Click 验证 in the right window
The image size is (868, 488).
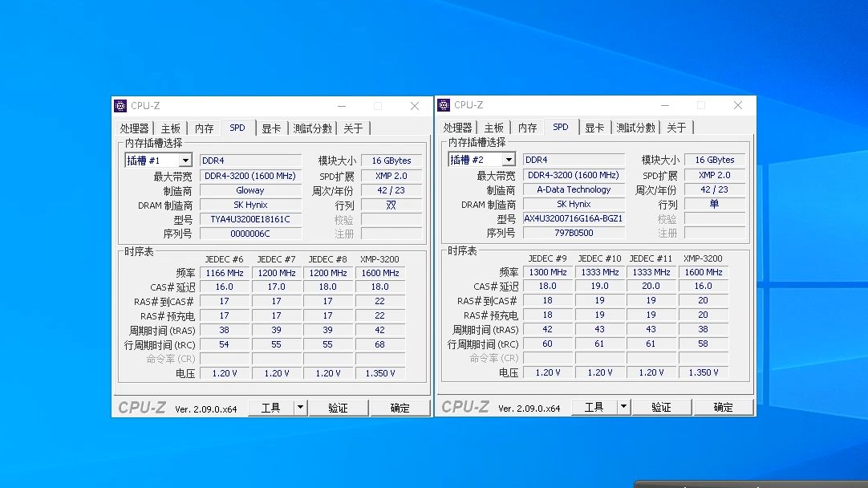(662, 407)
